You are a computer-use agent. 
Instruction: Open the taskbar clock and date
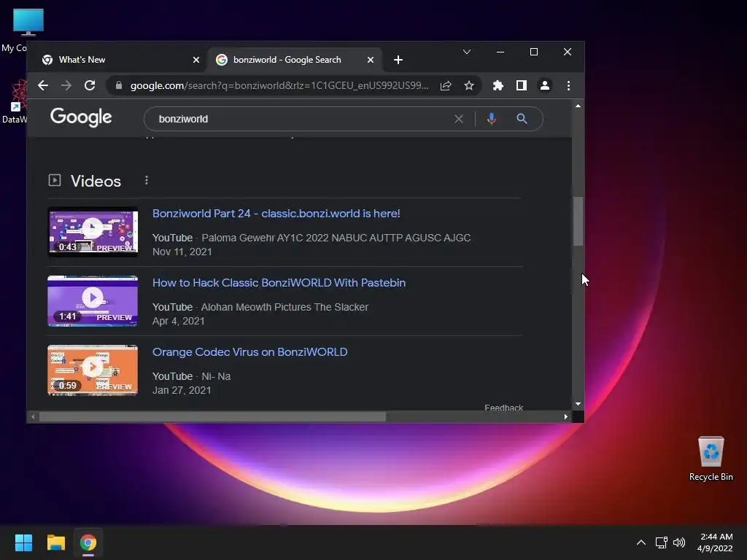(x=715, y=542)
